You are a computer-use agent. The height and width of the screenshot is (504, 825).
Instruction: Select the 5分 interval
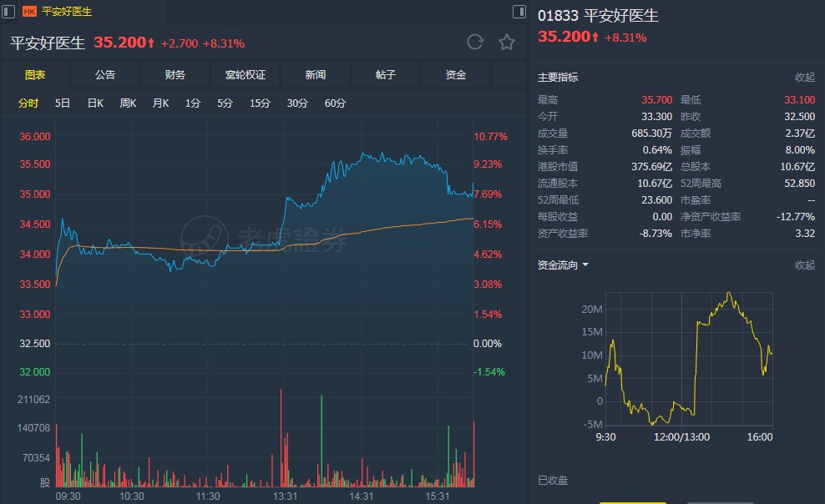pyautogui.click(x=225, y=103)
